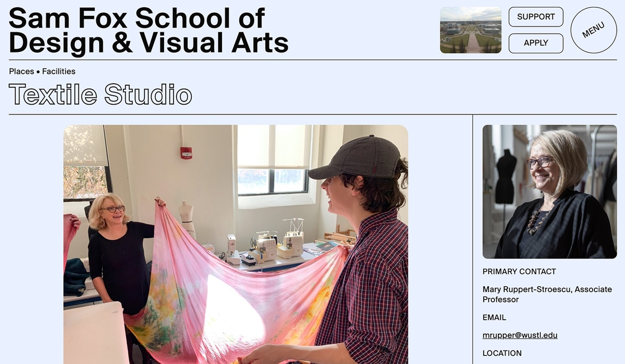The image size is (625, 364).
Task: Click the Mary Ruppert-Stroescu, Associate Professor text
Action: click(x=547, y=294)
